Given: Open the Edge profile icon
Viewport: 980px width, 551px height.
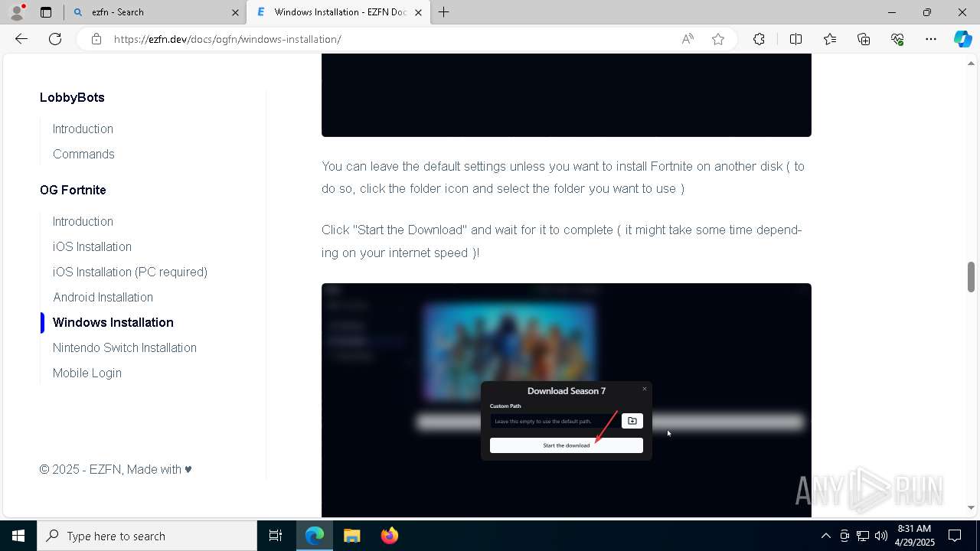Looking at the screenshot, I should 17,12.
